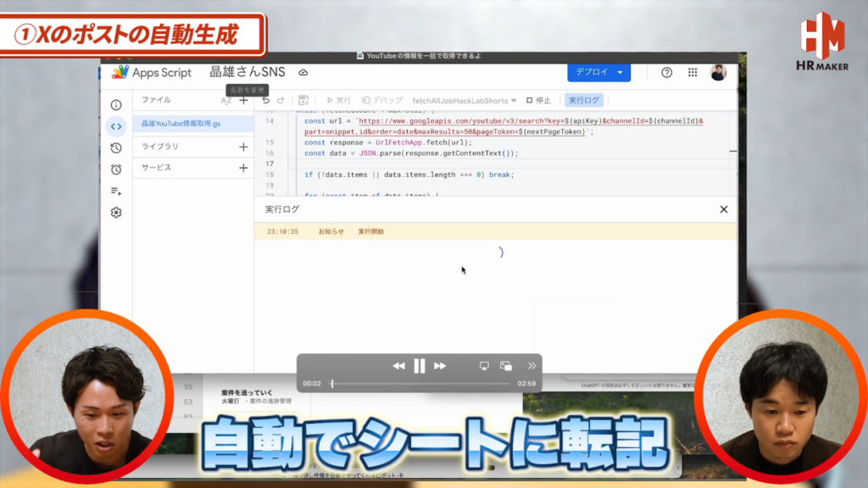The image size is (868, 488).
Task: Add a new file with plus icon
Action: point(243,100)
